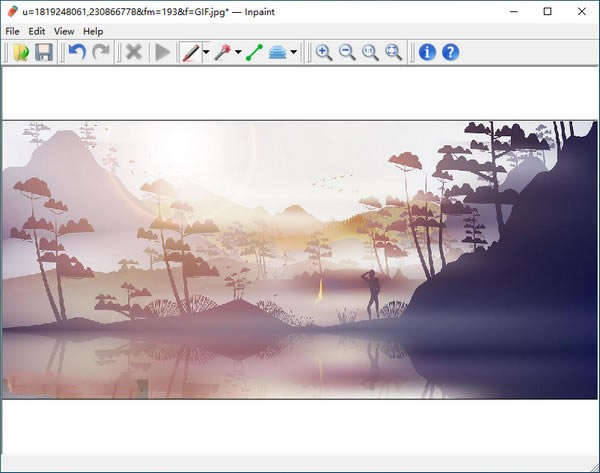Click the Open file icon

point(20,52)
